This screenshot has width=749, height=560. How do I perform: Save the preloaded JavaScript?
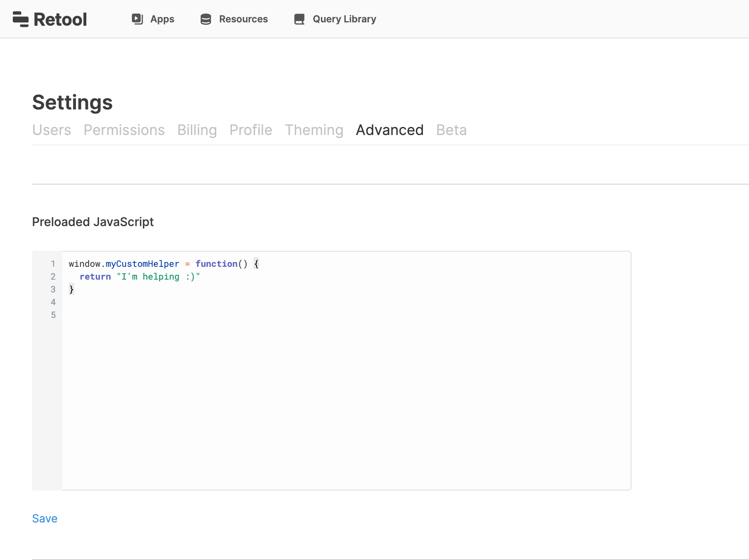[x=45, y=518]
